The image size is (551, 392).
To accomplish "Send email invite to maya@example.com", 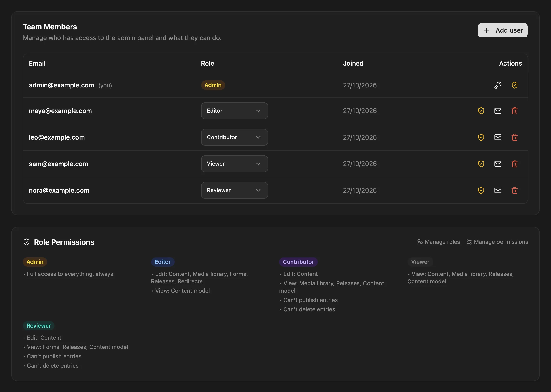I will (x=498, y=111).
